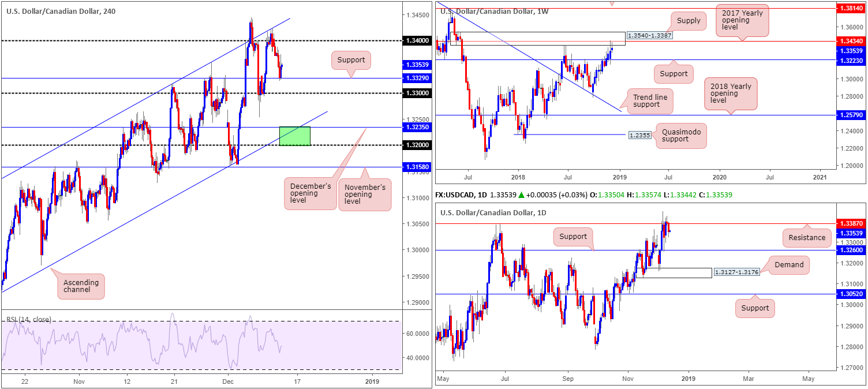Screen dimensions: 868x389
Task: Click the Trend line support callout
Action: [650, 102]
